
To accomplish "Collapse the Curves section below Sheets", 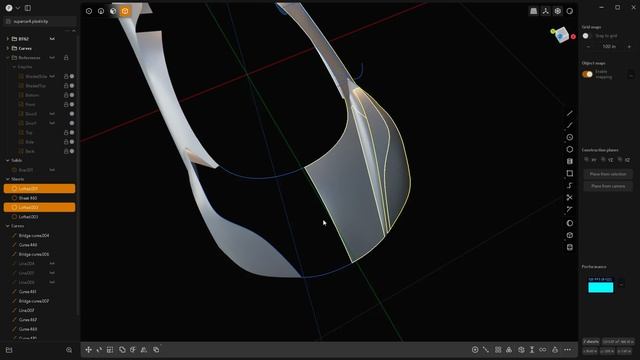I will click(7, 226).
